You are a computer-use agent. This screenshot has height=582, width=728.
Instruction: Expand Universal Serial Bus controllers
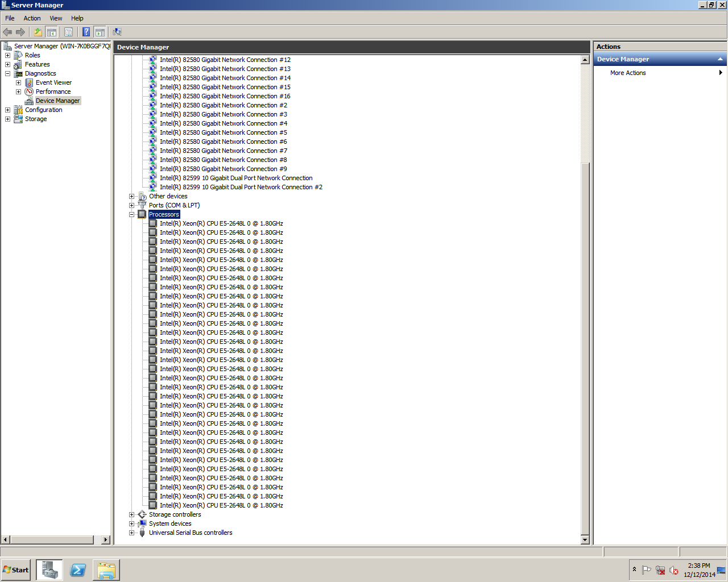131,533
